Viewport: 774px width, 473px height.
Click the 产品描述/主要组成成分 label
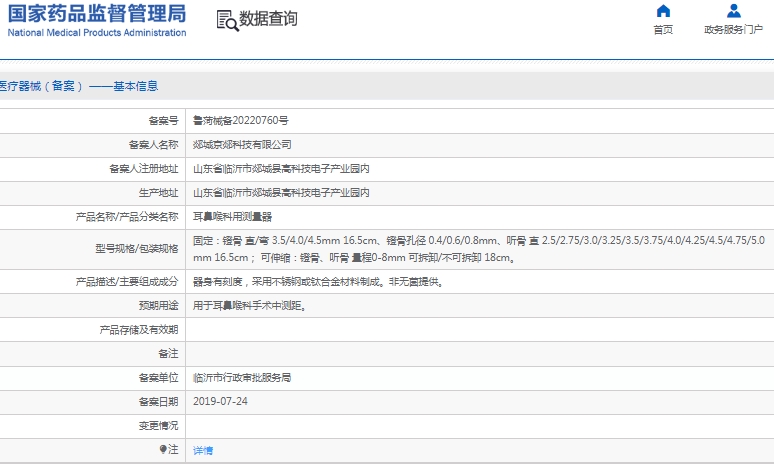[127, 281]
